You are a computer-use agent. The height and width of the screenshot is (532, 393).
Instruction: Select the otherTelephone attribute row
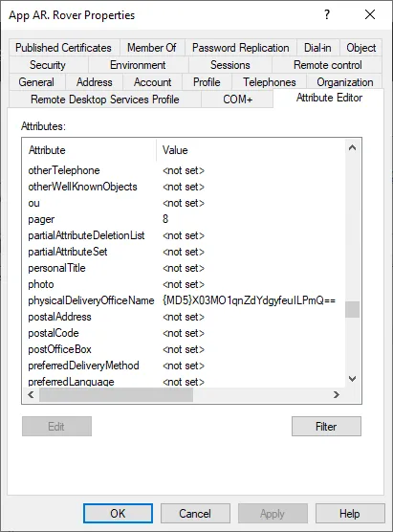tap(184, 170)
